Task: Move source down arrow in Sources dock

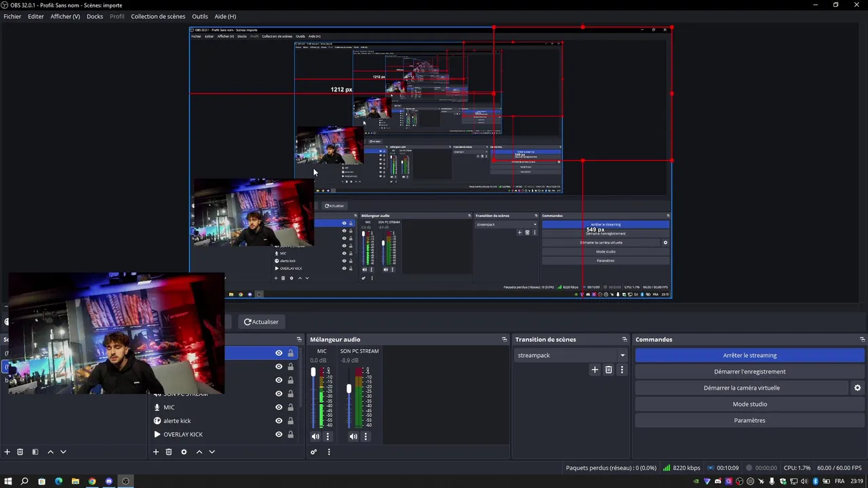Action: (212, 452)
